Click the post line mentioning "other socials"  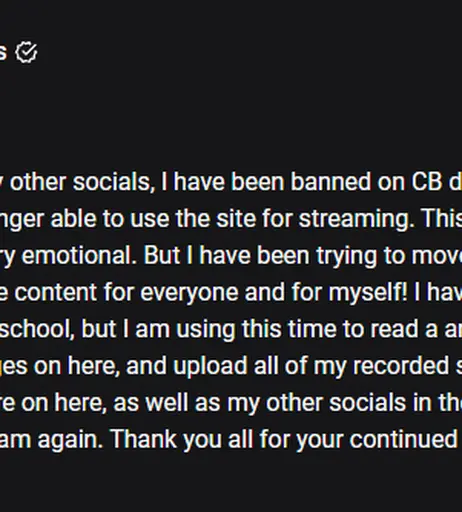[x=231, y=182]
